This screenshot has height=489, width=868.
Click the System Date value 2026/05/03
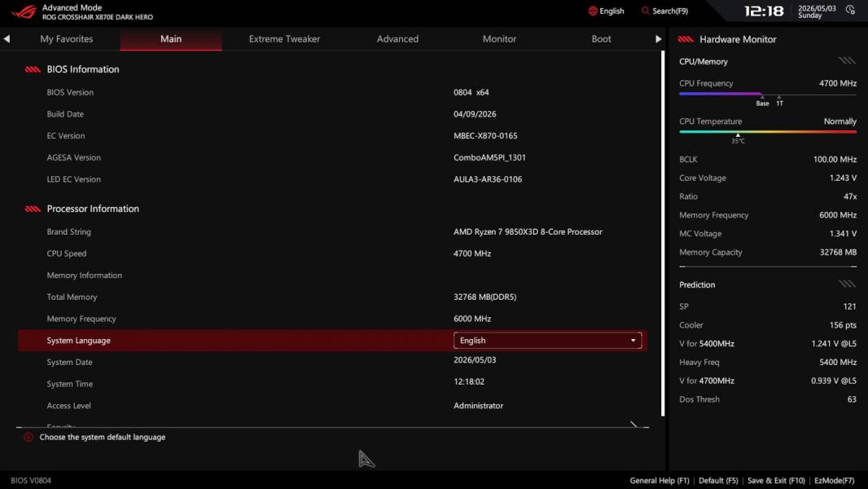coord(475,360)
